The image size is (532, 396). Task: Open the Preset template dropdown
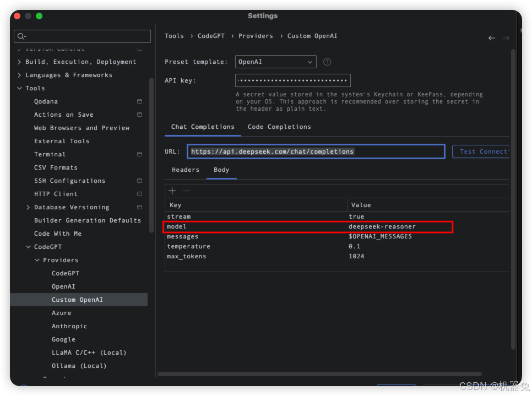pos(275,62)
